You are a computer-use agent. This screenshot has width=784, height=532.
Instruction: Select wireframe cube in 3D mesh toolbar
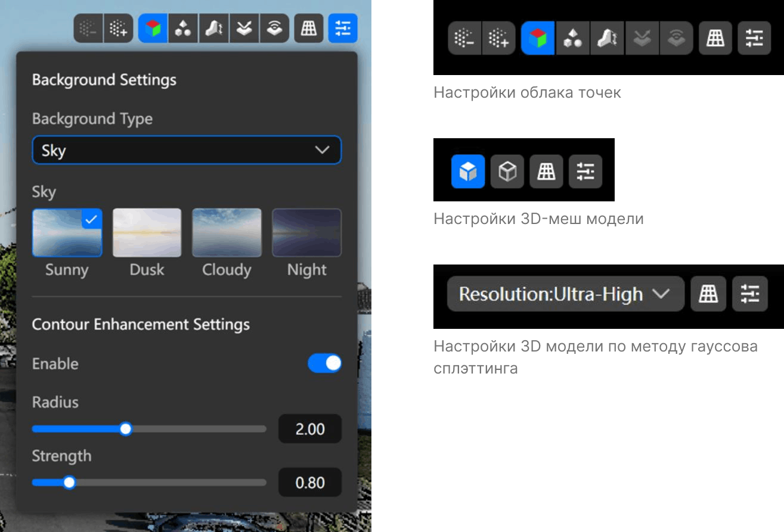(507, 172)
